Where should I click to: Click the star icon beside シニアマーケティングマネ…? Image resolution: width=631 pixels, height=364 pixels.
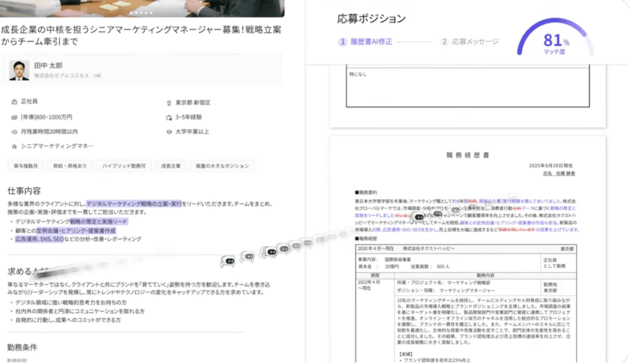(15, 147)
